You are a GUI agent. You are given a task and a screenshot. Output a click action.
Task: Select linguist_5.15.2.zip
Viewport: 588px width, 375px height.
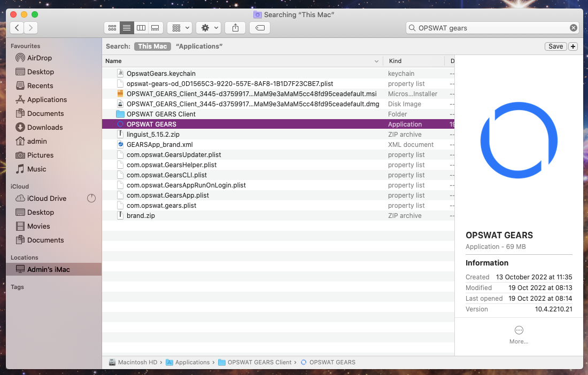click(x=278, y=134)
